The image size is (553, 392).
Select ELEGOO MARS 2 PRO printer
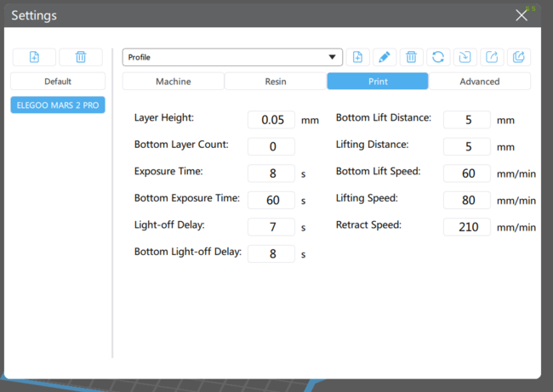coord(58,105)
